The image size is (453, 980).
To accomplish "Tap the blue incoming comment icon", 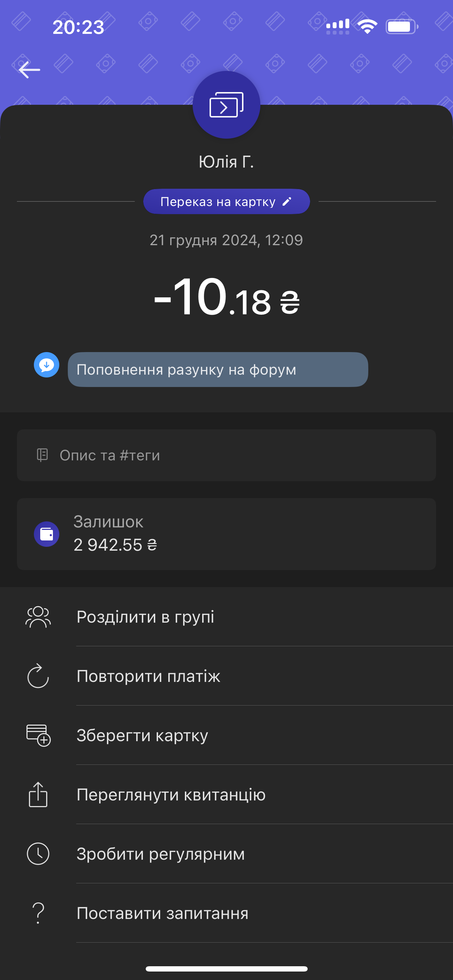I will pos(47,365).
